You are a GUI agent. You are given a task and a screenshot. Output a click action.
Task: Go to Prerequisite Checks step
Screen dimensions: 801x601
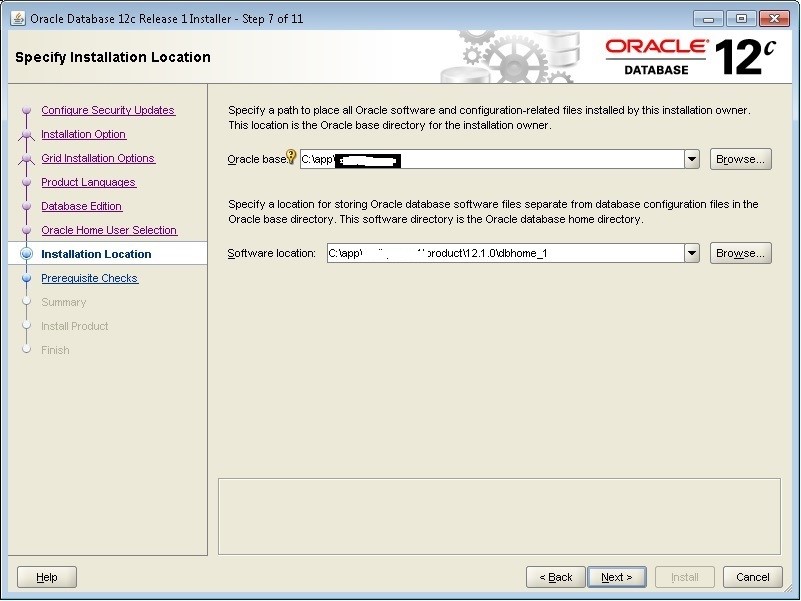point(90,278)
